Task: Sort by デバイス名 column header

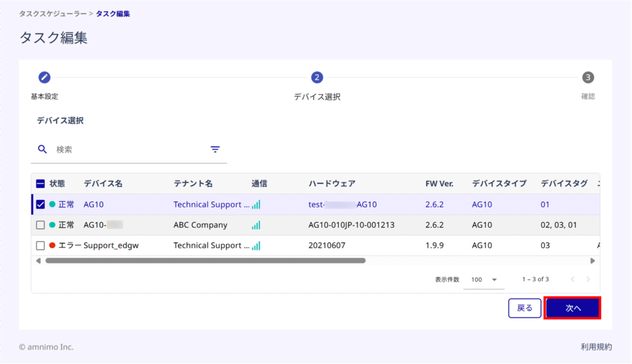Action: coord(103,184)
